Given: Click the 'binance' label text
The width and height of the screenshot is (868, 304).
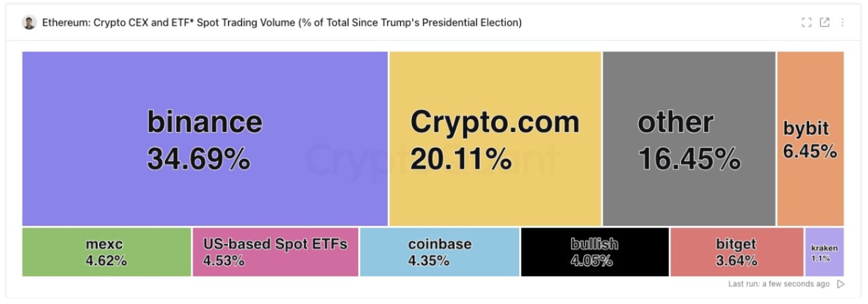Looking at the screenshot, I should point(205,121).
